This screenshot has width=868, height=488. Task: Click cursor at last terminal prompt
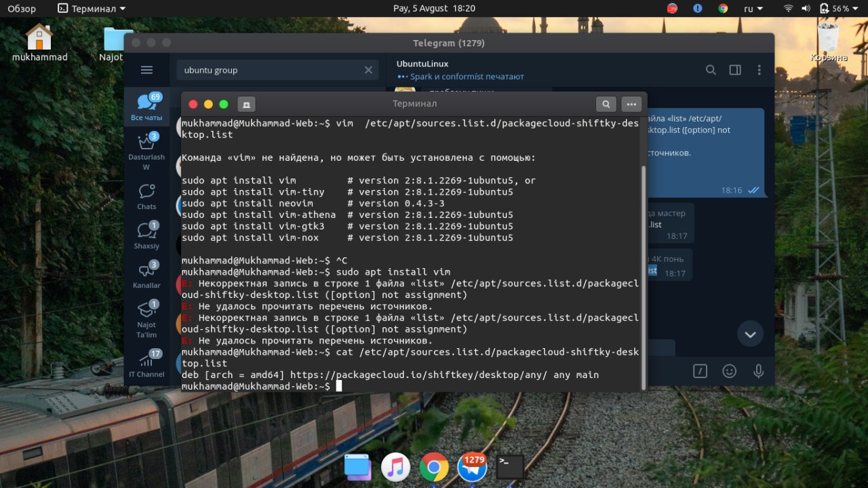[339, 386]
